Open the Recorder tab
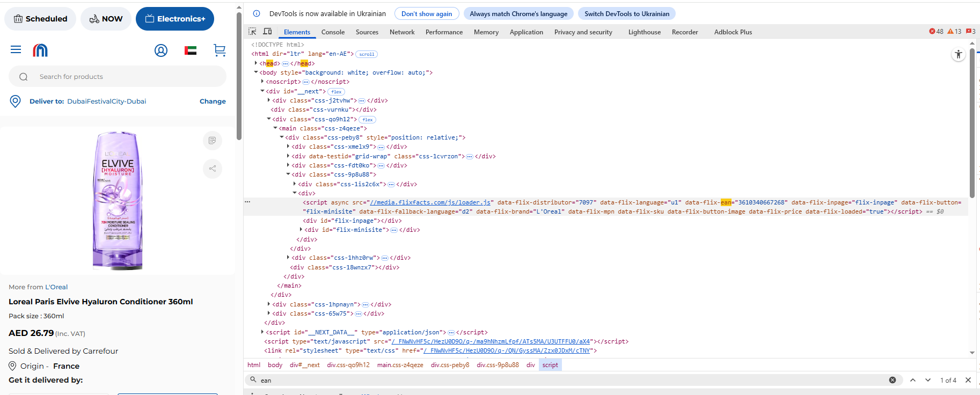 click(685, 32)
